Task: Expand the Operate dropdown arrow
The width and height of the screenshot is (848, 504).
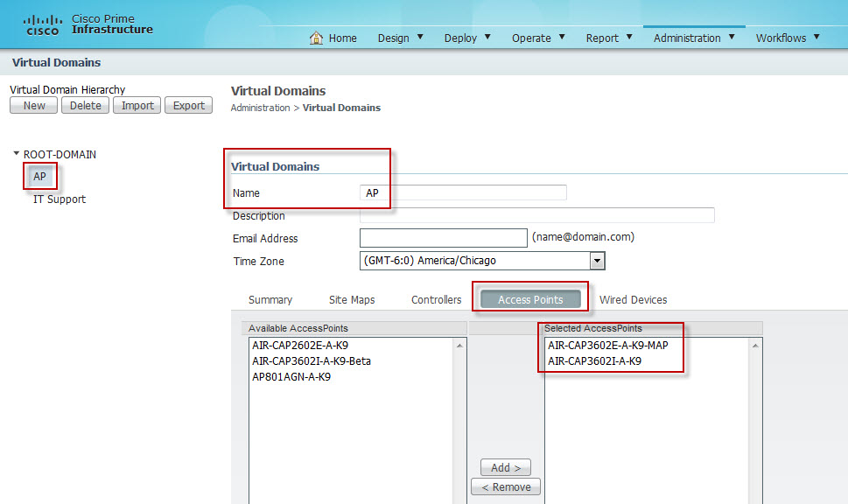Action: [x=562, y=38]
